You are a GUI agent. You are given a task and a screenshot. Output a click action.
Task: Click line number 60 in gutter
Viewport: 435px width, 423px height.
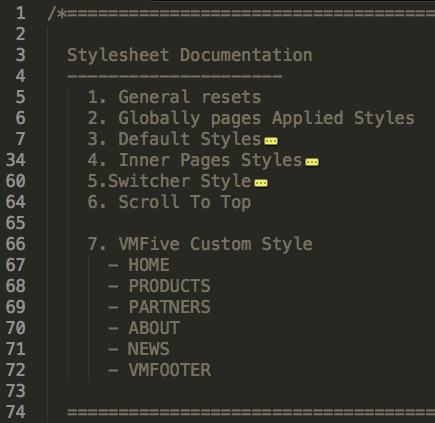click(x=16, y=181)
